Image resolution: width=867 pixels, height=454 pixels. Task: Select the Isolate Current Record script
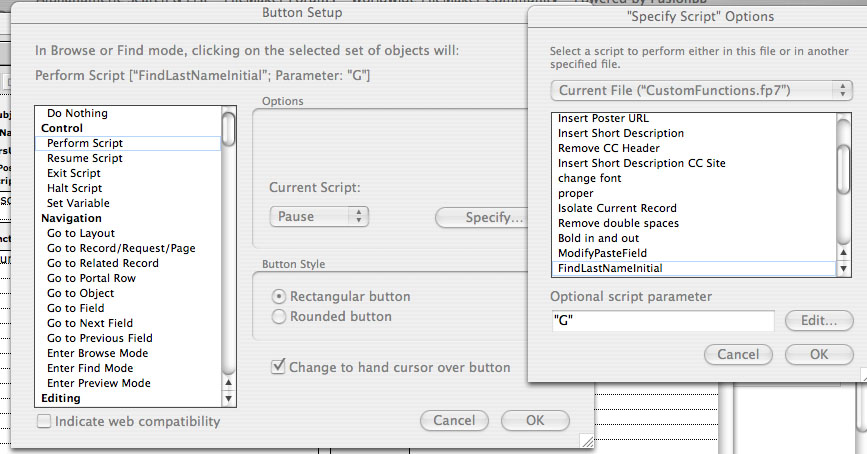[617, 208]
